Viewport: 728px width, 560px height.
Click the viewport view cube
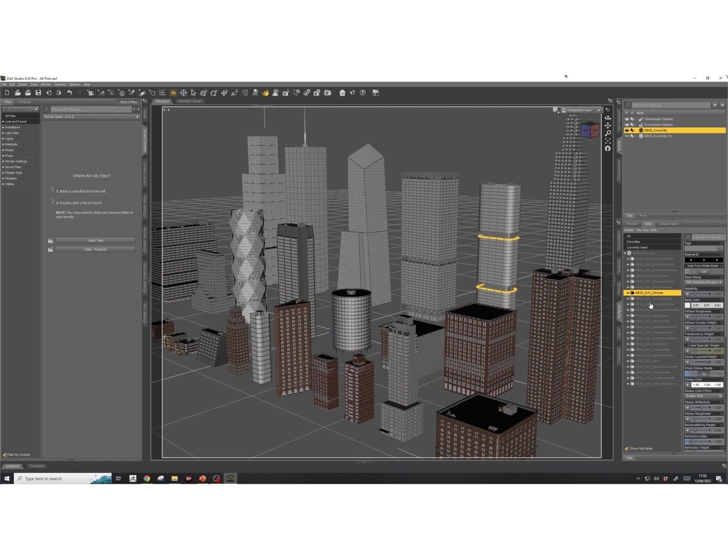(x=589, y=130)
